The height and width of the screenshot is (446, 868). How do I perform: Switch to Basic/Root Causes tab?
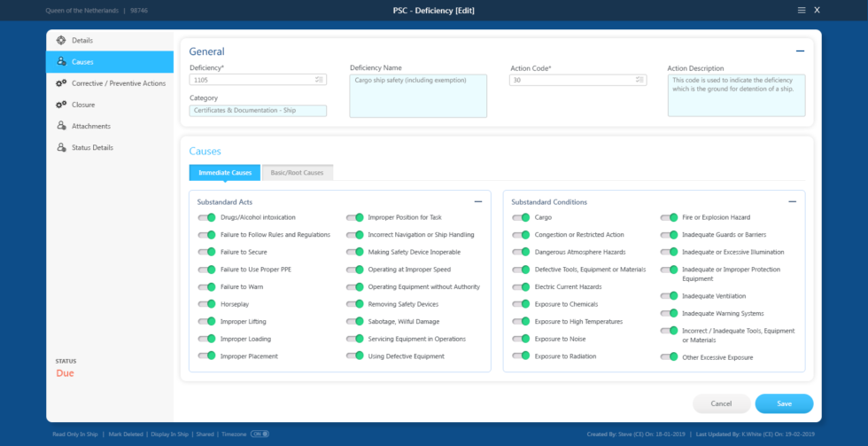298,172
